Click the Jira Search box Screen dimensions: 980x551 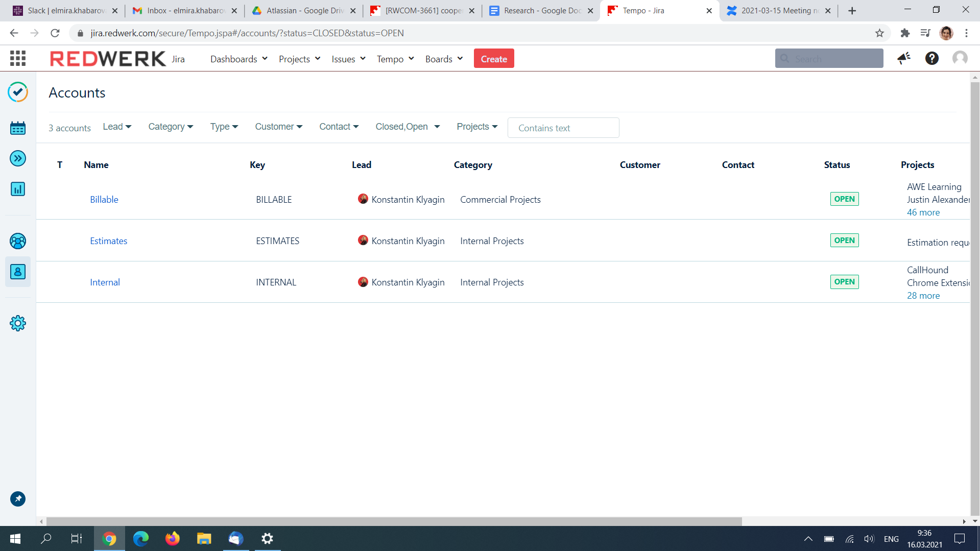[829, 59]
